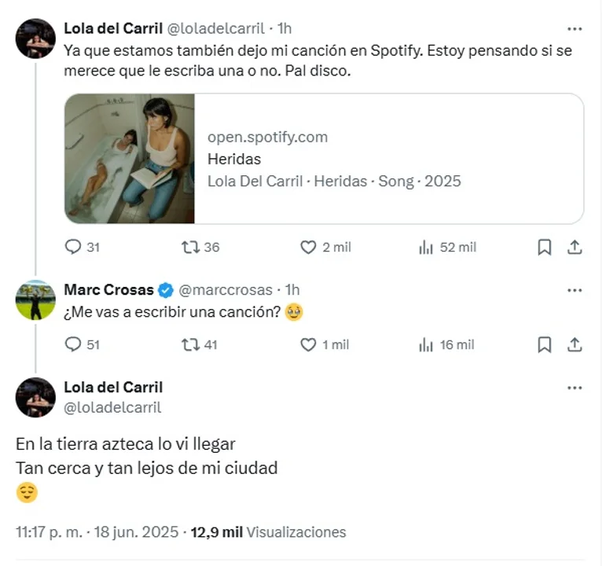Retweet Lola del Carril's Spotify tweet
This screenshot has width=610, height=566.
pos(187,247)
